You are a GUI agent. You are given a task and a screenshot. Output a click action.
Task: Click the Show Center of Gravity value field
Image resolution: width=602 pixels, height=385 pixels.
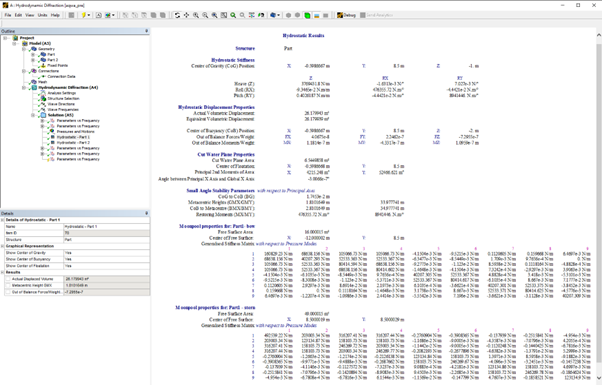tap(106, 253)
